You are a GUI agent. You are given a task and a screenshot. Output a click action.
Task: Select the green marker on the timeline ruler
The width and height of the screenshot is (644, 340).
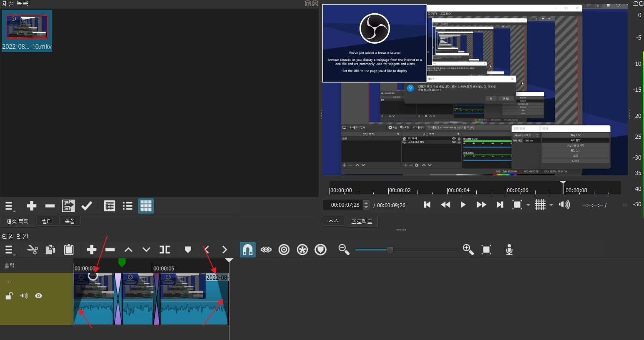122,262
